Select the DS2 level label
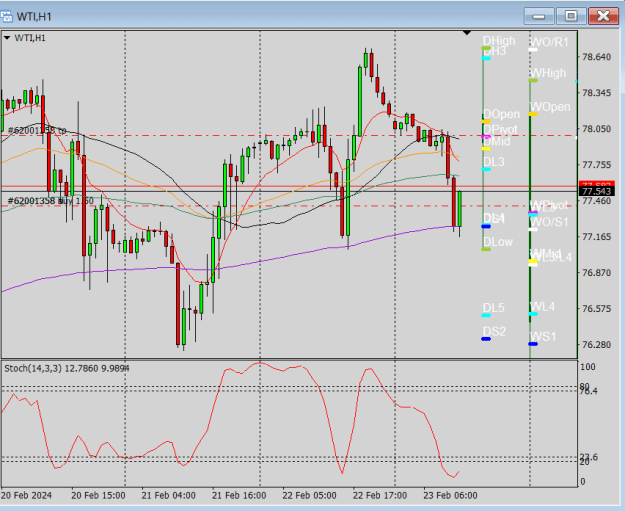The height and width of the screenshot is (511, 625). (494, 332)
